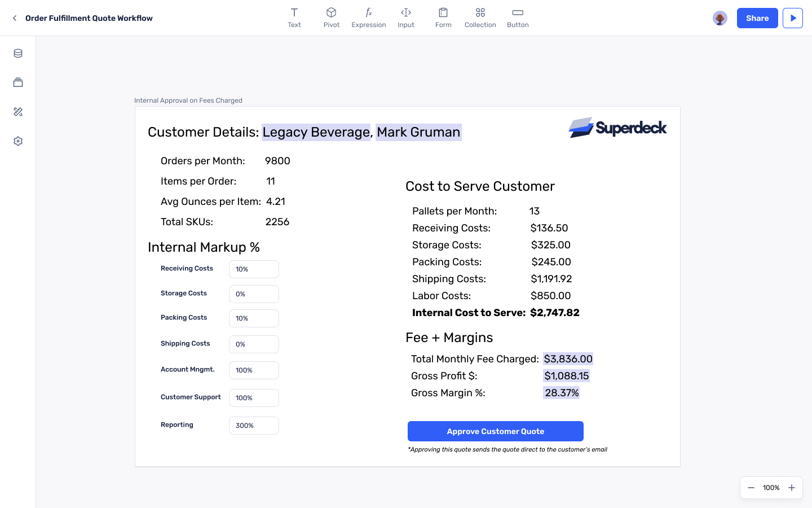
Task: Select the $1,191.92 shipping costs value
Action: 551,279
